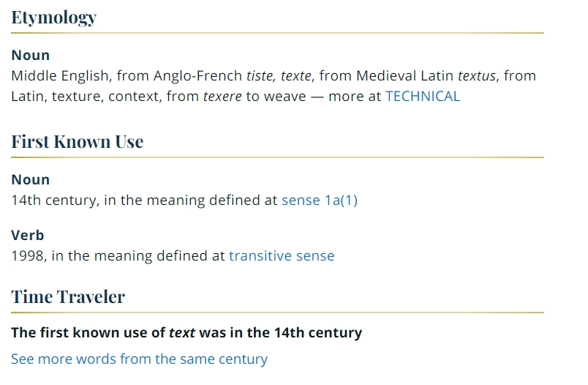Click the words 'Middle English' in the etymology
The width and height of the screenshot is (588, 385).
click(61, 76)
